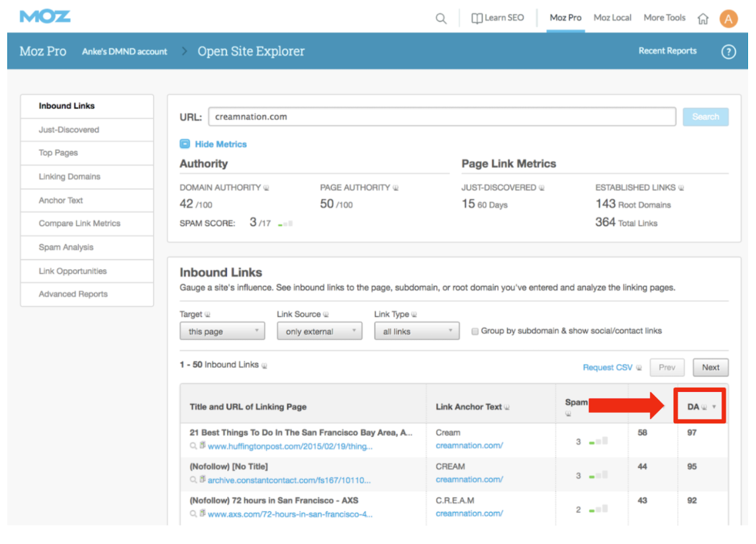Select Linking Domains in the sidebar
This screenshot has width=756, height=544.
(70, 177)
